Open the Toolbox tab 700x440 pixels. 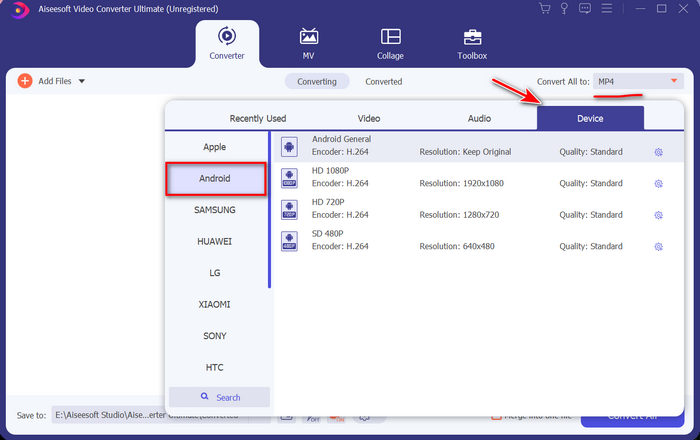coord(472,44)
